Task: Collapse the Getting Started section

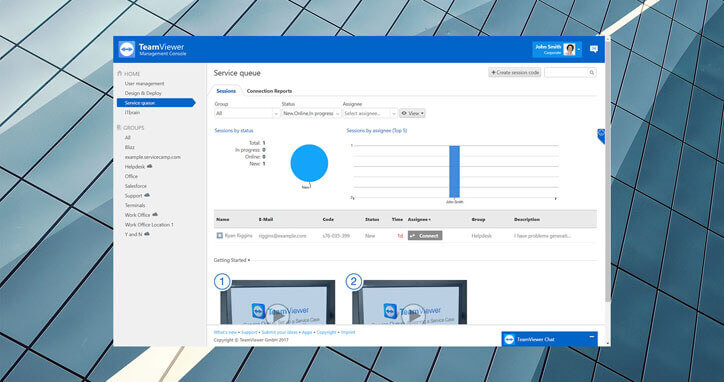Action: click(x=232, y=261)
